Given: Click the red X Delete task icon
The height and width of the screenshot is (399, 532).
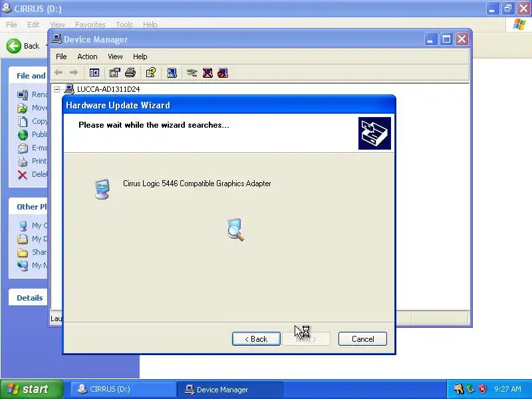Looking at the screenshot, I should coord(23,174).
